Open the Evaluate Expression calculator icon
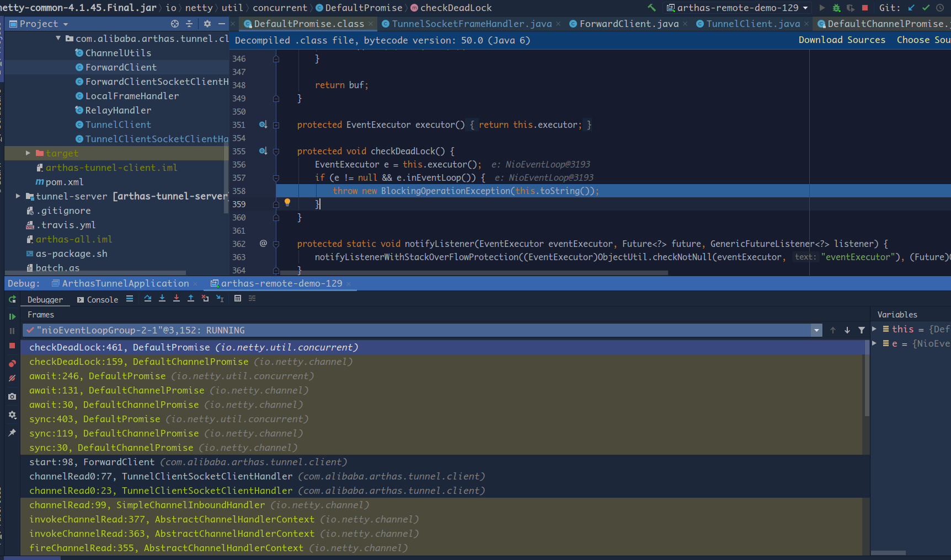951x560 pixels. 238,298
